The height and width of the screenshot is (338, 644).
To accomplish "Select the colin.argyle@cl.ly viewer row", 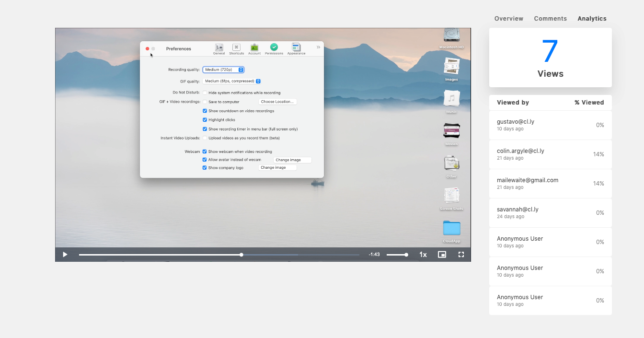I will click(551, 154).
